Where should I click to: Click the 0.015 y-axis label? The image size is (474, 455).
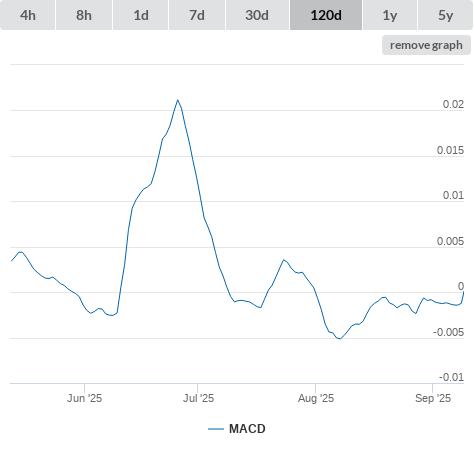click(450, 150)
